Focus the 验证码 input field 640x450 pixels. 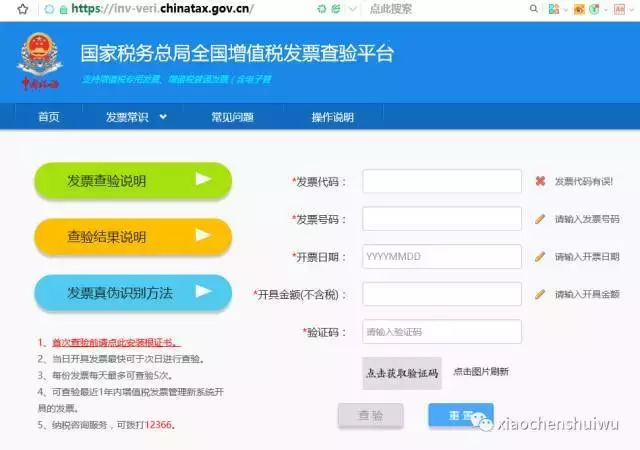coord(442,332)
